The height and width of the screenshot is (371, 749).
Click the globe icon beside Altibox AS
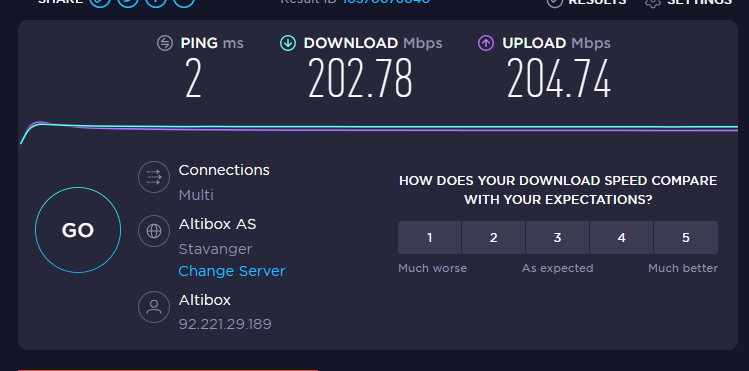pyautogui.click(x=154, y=231)
